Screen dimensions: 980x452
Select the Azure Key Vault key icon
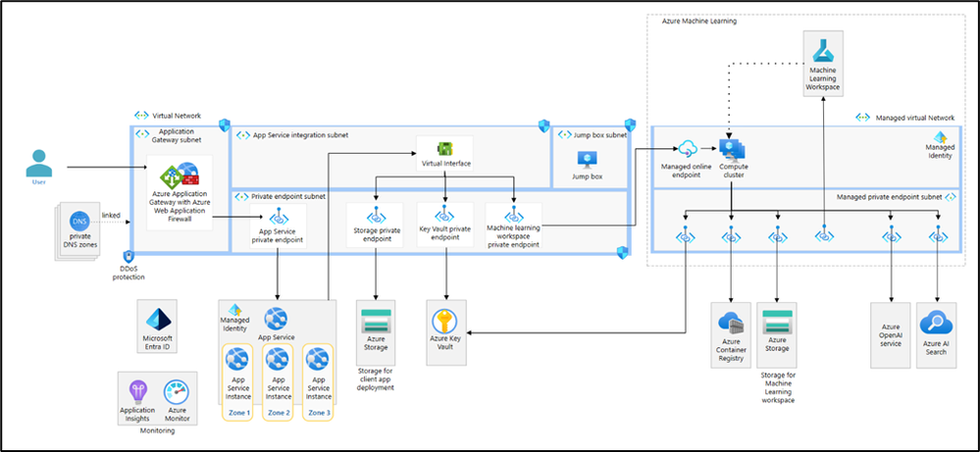click(x=445, y=322)
